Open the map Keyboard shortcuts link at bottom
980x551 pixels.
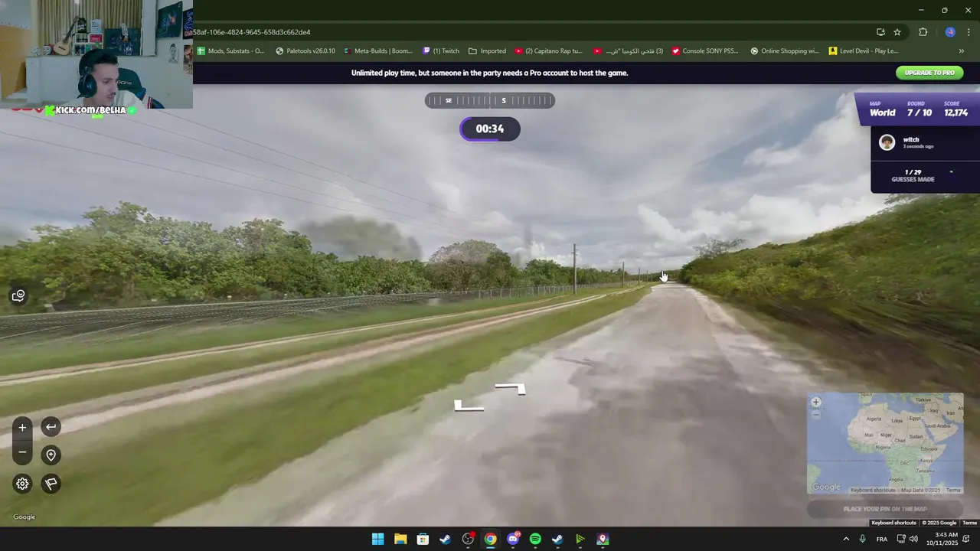(x=893, y=523)
